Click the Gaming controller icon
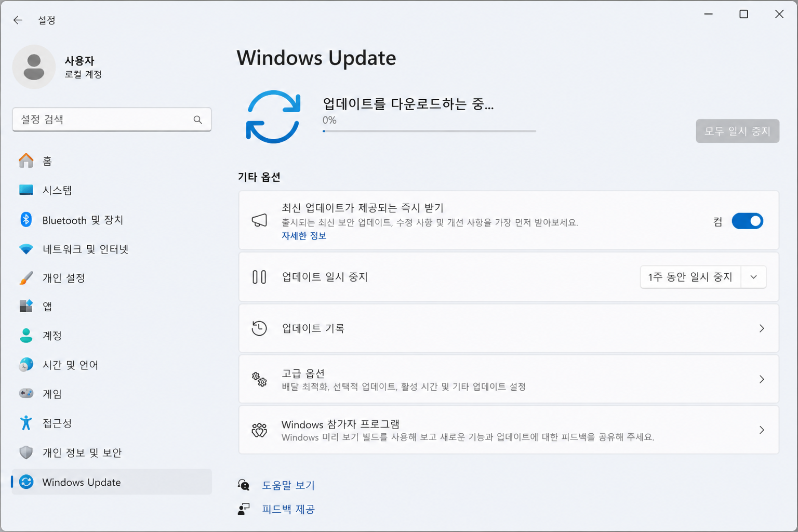798x532 pixels. (26, 393)
